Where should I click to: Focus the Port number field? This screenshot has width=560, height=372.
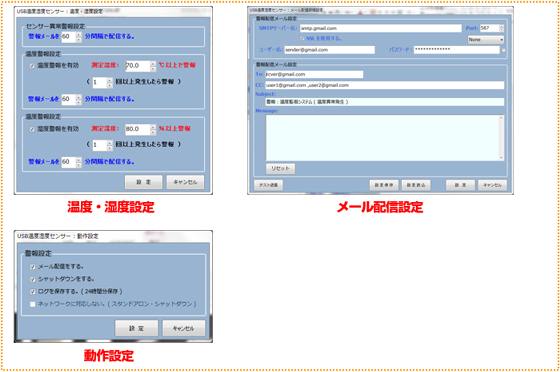point(489,28)
